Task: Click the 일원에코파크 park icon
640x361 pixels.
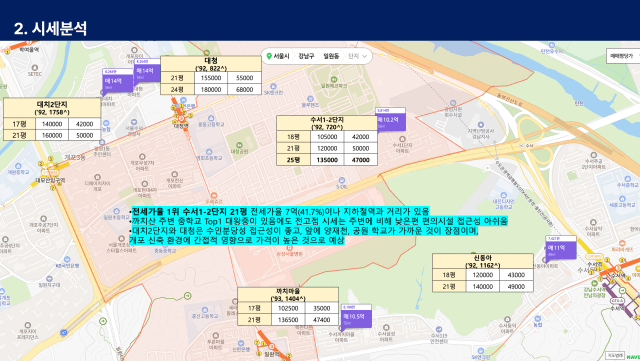Action: point(334,79)
